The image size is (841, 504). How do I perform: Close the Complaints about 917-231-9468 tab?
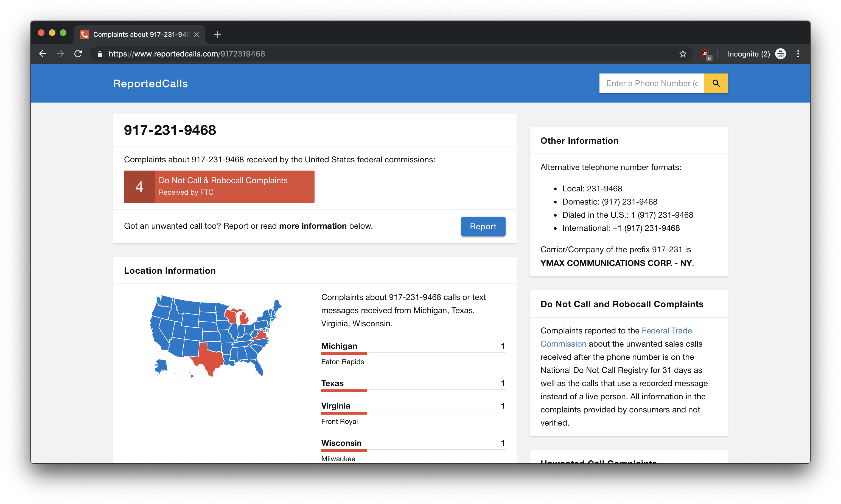pyautogui.click(x=197, y=34)
